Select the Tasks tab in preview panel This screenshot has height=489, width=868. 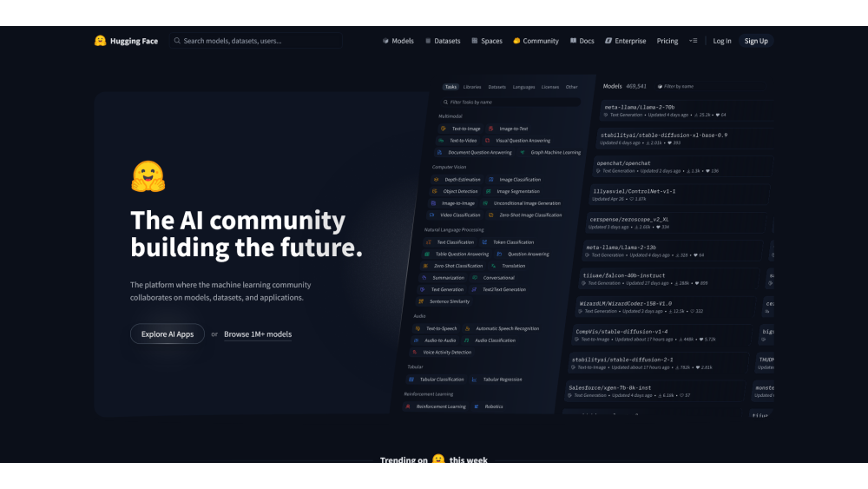(450, 87)
